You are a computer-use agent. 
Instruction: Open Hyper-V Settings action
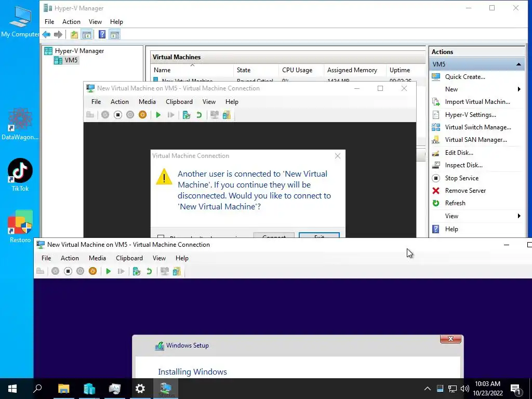(470, 115)
